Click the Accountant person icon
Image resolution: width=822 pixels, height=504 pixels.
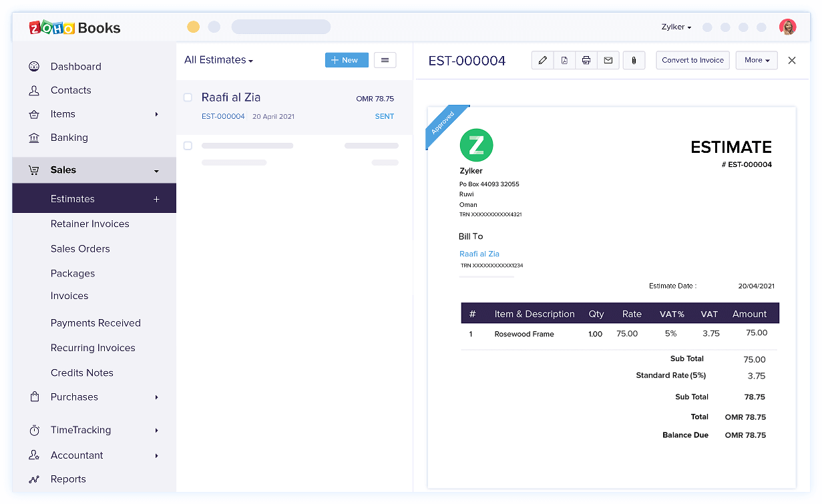[34, 455]
